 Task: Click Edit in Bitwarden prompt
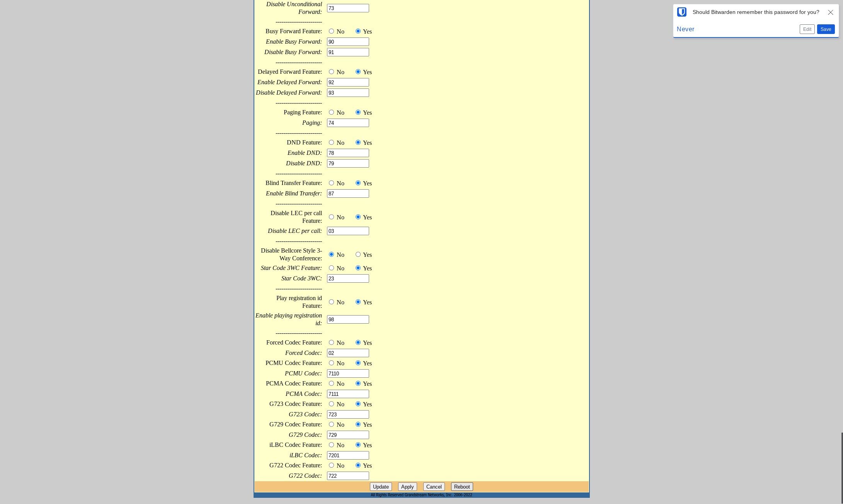pyautogui.click(x=807, y=29)
